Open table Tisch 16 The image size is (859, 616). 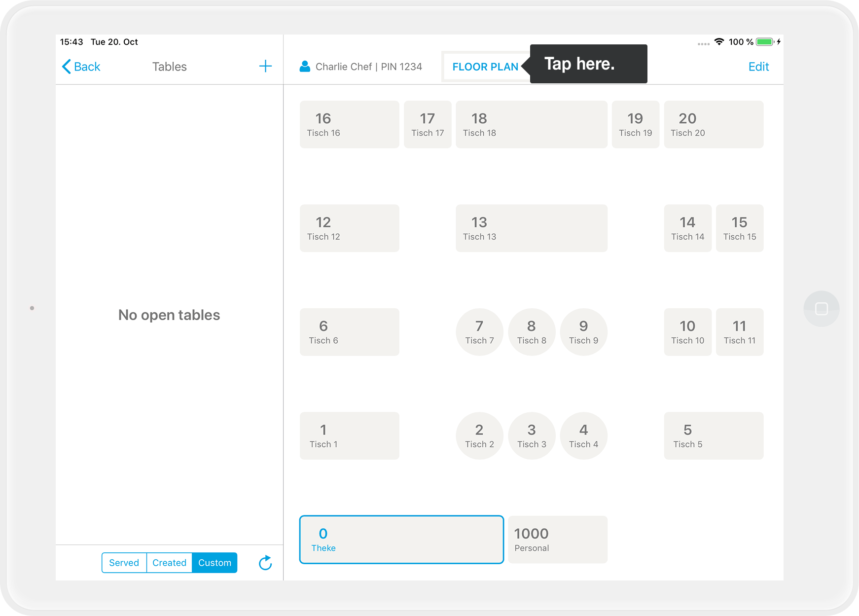(350, 124)
